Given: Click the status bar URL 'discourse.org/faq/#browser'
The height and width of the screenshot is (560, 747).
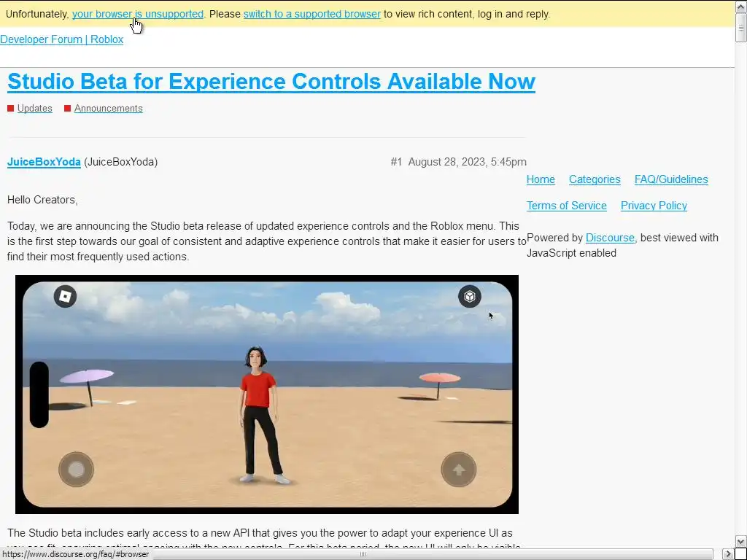Looking at the screenshot, I should click(x=76, y=554).
